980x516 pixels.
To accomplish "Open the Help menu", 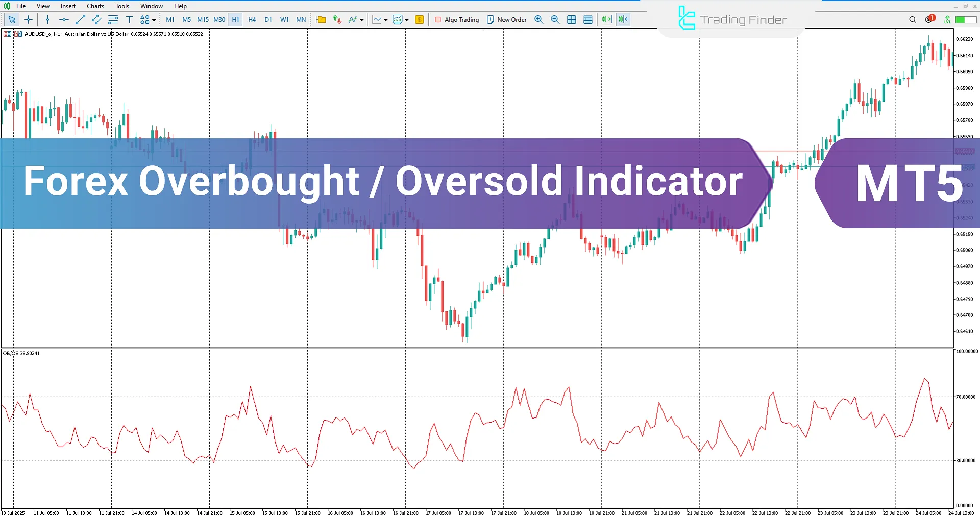I will click(180, 6).
